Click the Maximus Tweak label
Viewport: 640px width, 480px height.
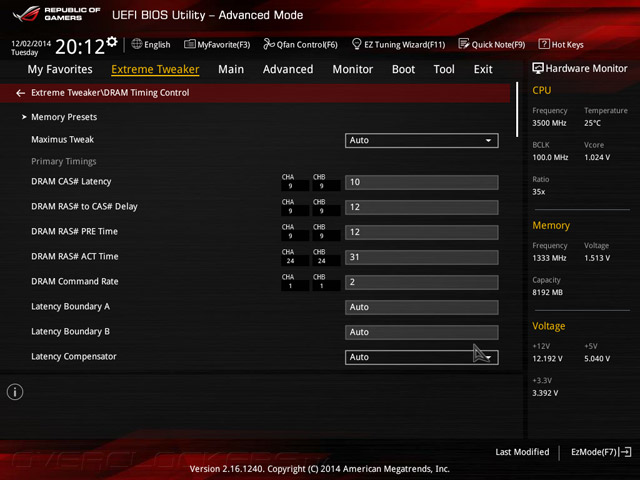click(62, 140)
